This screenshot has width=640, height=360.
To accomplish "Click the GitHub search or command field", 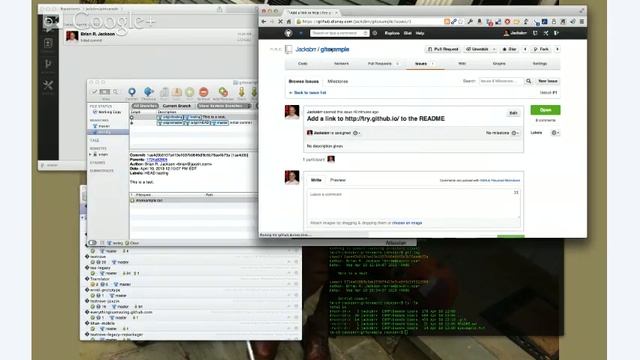I will (339, 33).
